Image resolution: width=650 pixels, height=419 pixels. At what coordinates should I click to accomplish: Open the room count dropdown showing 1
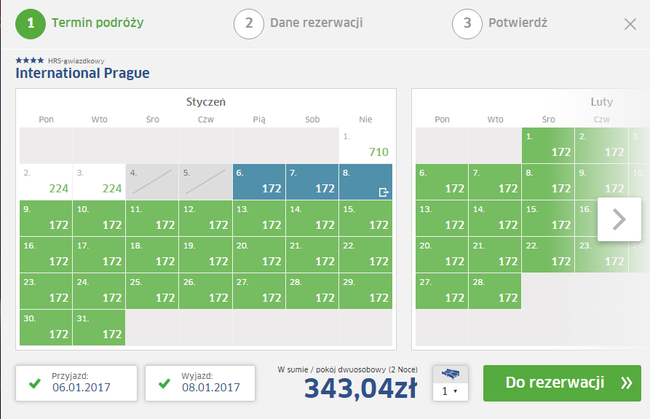tap(450, 391)
